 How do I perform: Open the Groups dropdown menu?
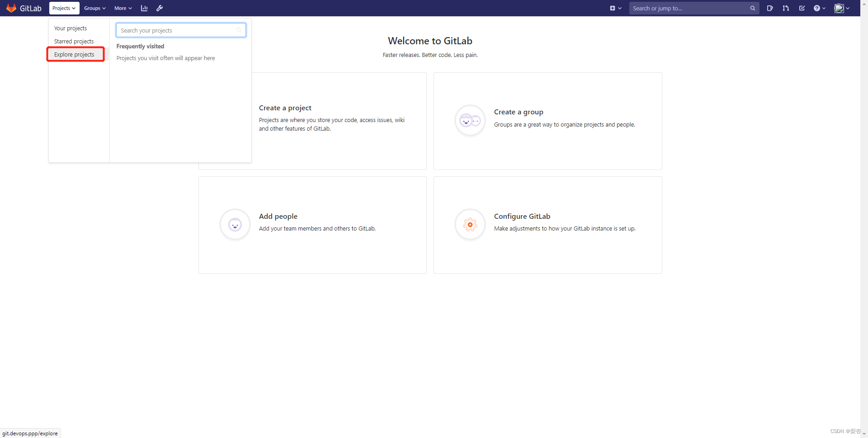pyautogui.click(x=94, y=8)
